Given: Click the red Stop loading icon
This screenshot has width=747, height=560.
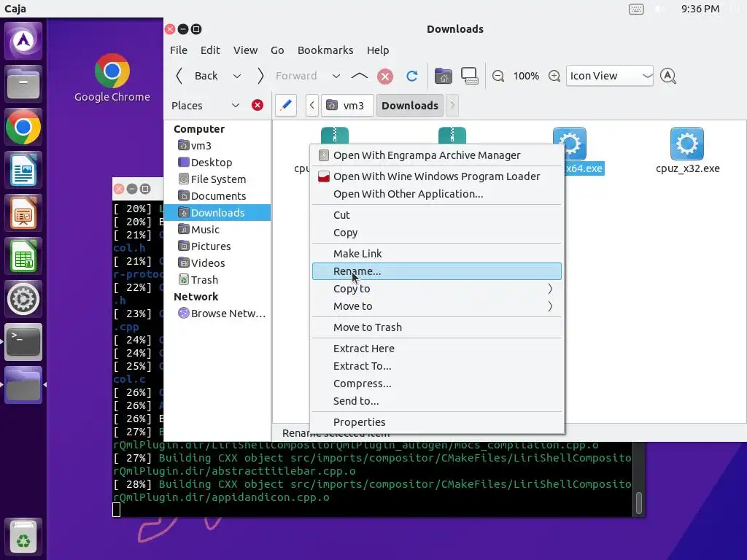Looking at the screenshot, I should (x=385, y=76).
